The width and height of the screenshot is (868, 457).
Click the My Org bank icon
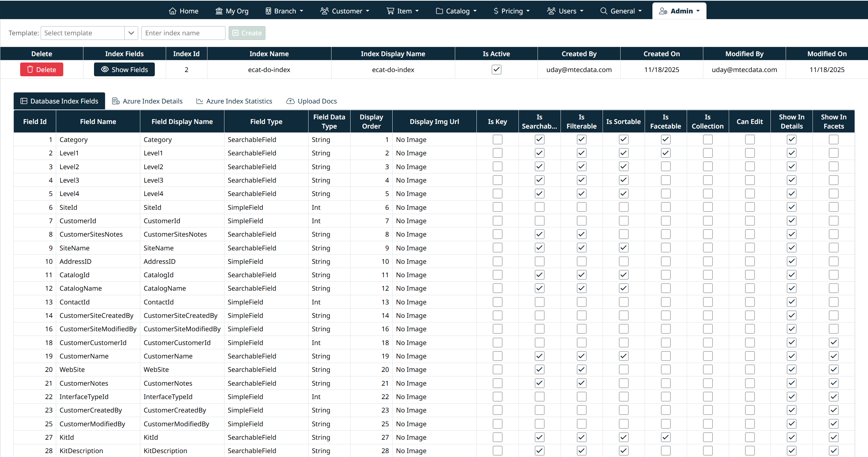[219, 11]
